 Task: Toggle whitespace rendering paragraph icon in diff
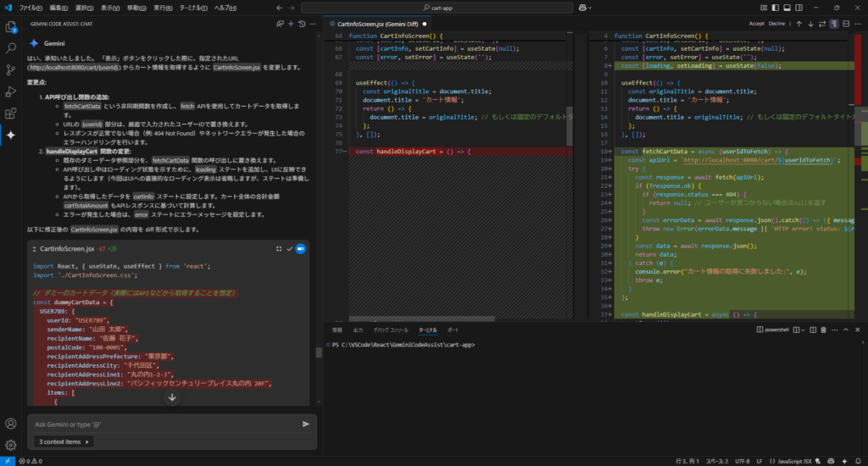pyautogui.click(x=834, y=24)
